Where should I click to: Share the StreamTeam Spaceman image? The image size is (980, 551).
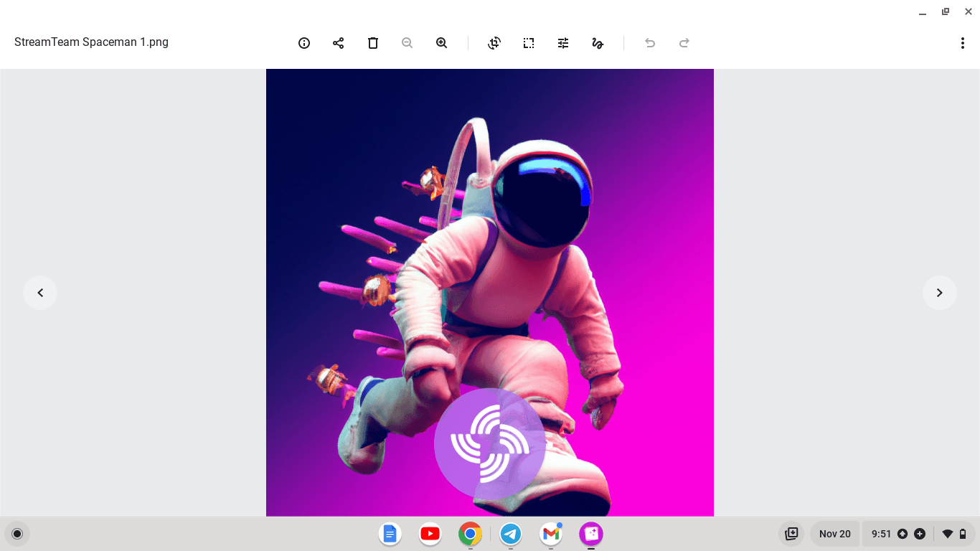[x=339, y=43]
